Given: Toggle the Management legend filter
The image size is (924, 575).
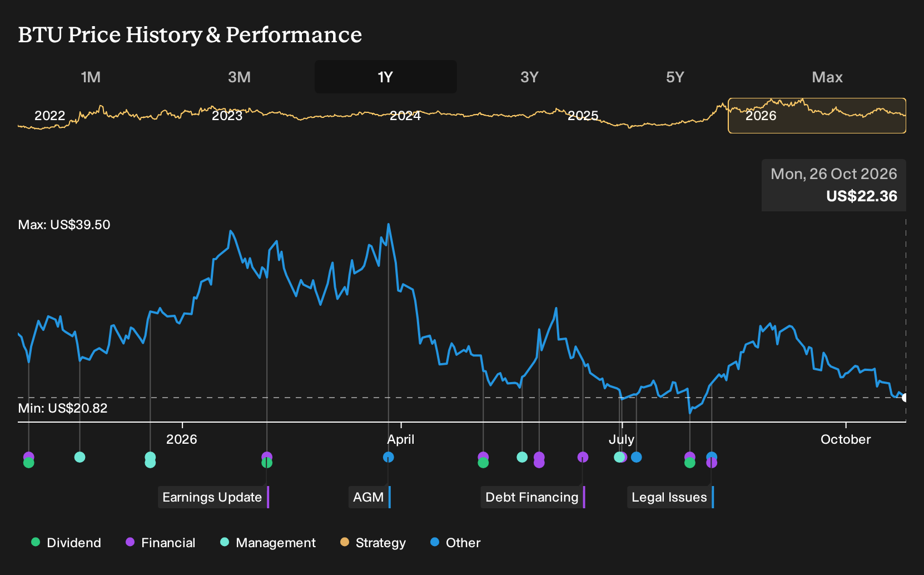Looking at the screenshot, I should click(268, 543).
